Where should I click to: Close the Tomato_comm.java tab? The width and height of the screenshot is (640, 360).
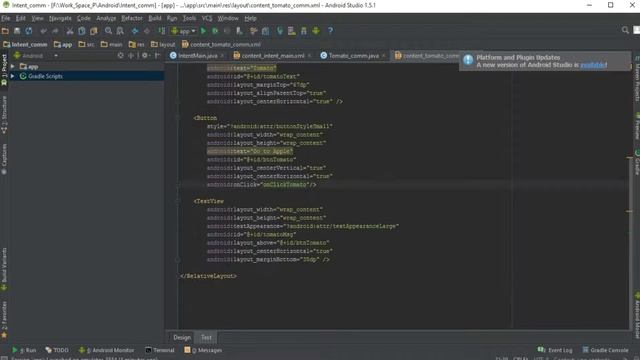[x=384, y=56]
